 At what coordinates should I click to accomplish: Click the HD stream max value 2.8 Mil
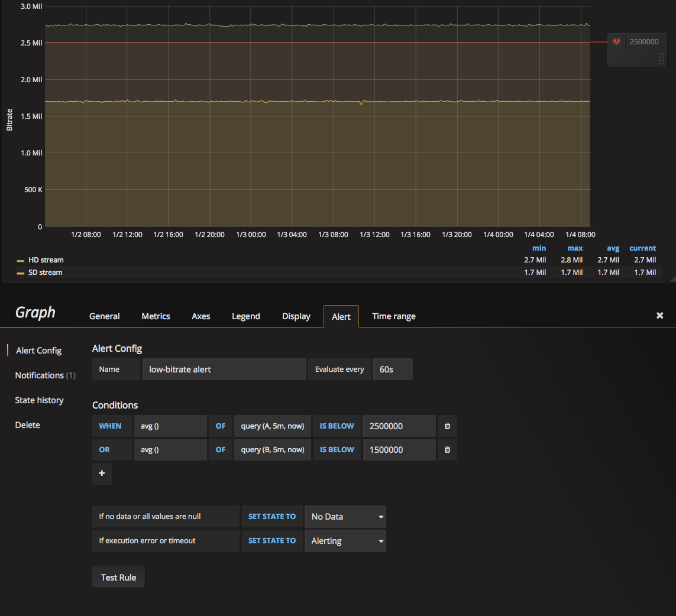(x=572, y=260)
